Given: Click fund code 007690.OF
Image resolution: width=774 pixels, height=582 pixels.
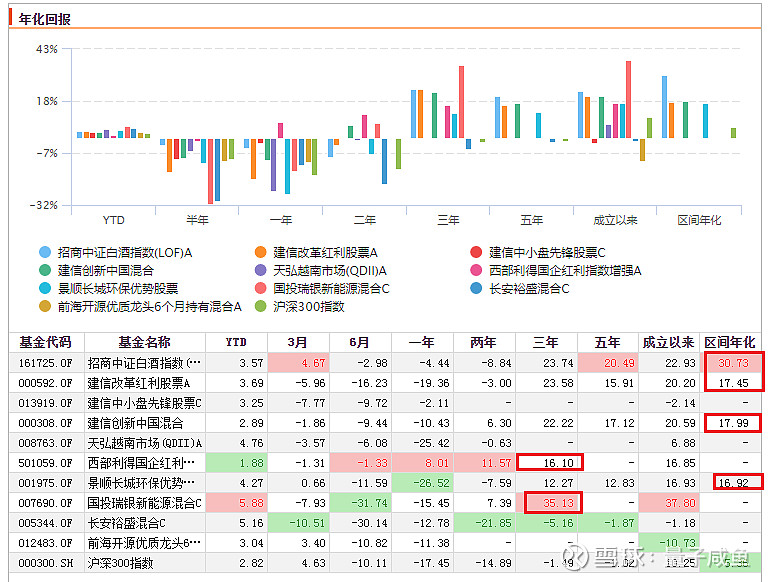Looking at the screenshot, I should [45, 503].
